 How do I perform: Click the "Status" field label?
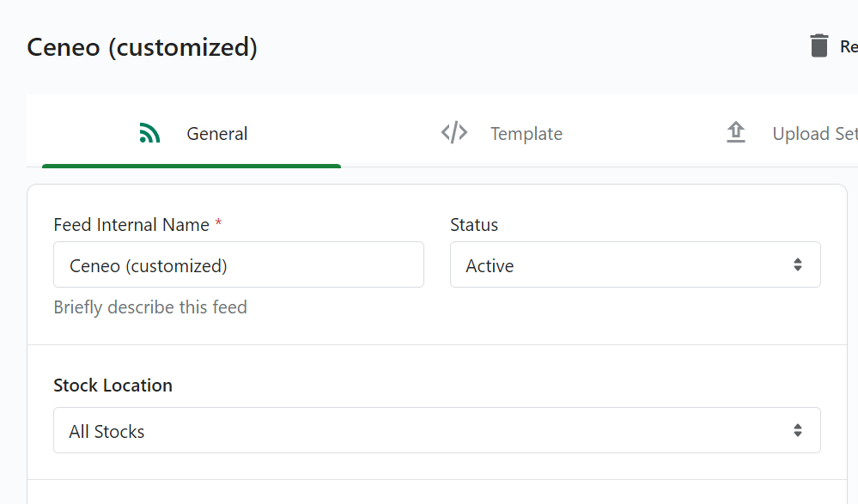click(x=474, y=225)
